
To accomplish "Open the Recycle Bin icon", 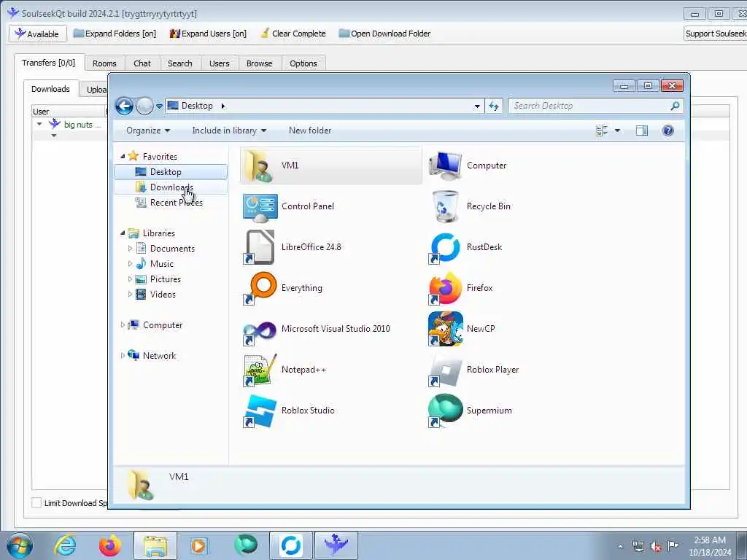I will point(446,206).
